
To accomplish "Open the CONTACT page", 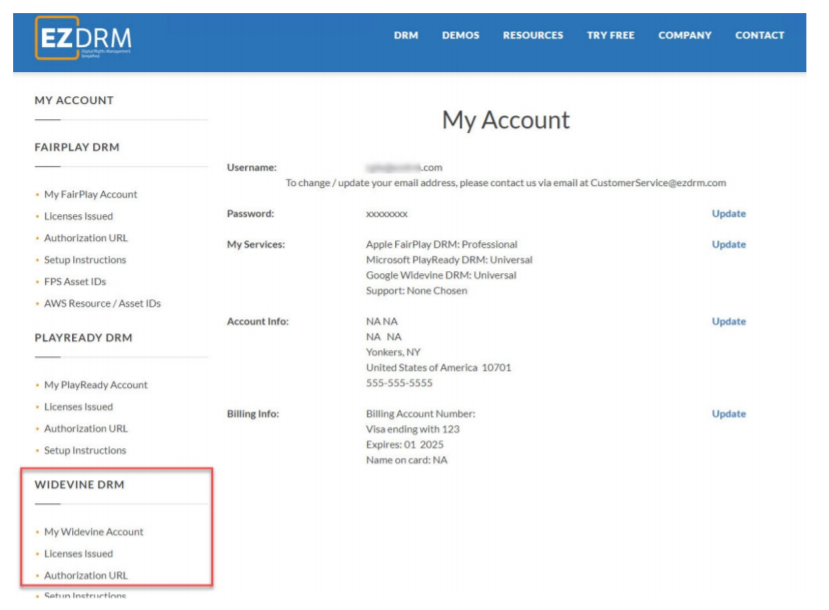I will pyautogui.click(x=760, y=35).
